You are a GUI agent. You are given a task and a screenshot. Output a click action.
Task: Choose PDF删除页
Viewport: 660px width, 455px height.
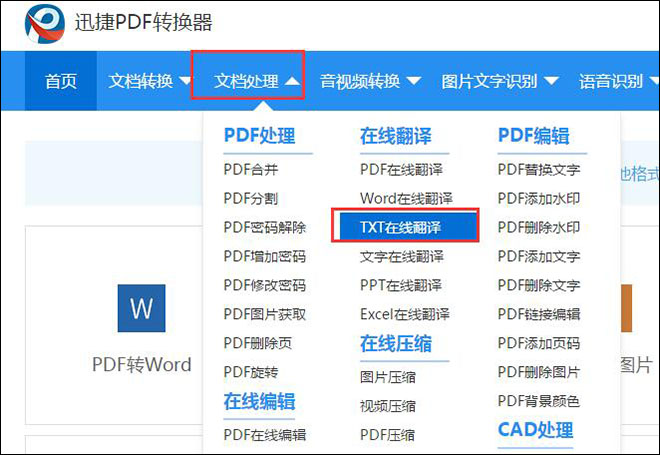pyautogui.click(x=258, y=343)
